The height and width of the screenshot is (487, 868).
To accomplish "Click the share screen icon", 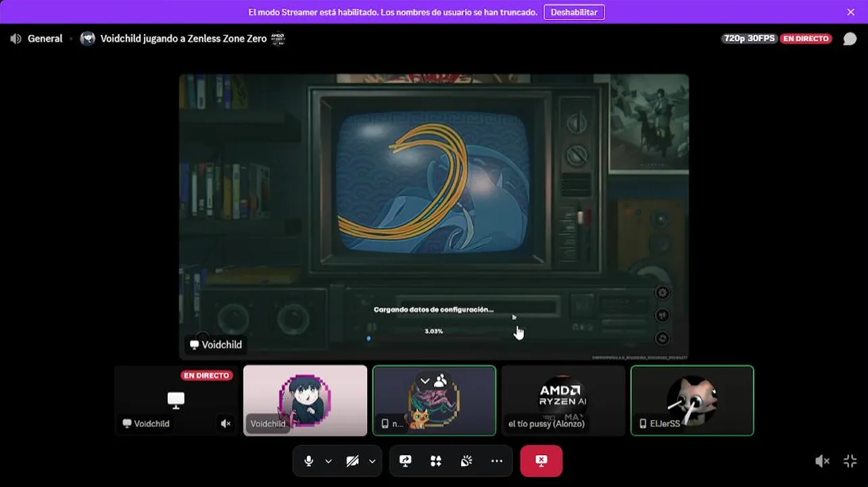I will coord(406,461).
